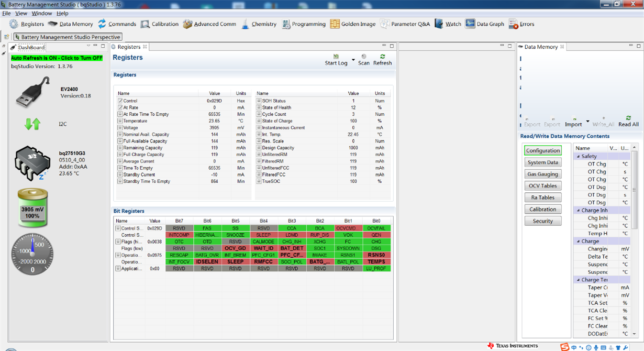Open the Chemistry tool
Viewport: 644px width, 351px height.
click(259, 24)
